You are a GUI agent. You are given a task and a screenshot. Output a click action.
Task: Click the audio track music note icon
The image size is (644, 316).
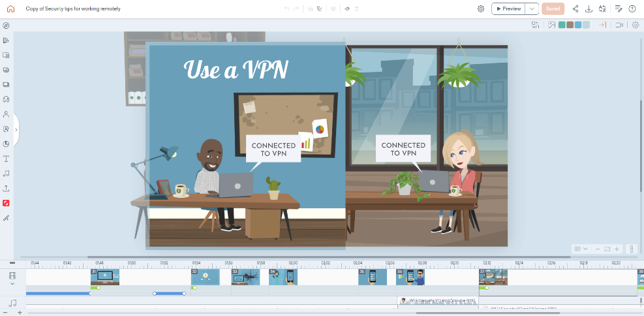pos(12,303)
